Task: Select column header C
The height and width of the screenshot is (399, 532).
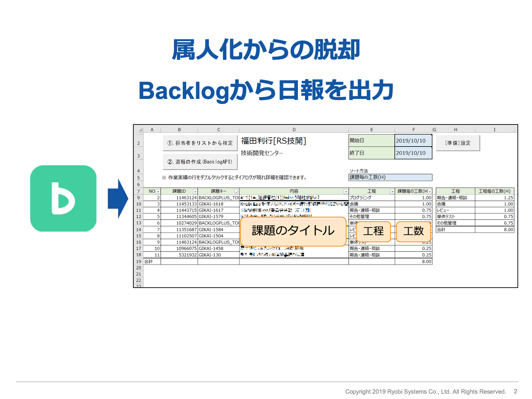Action: click(218, 129)
